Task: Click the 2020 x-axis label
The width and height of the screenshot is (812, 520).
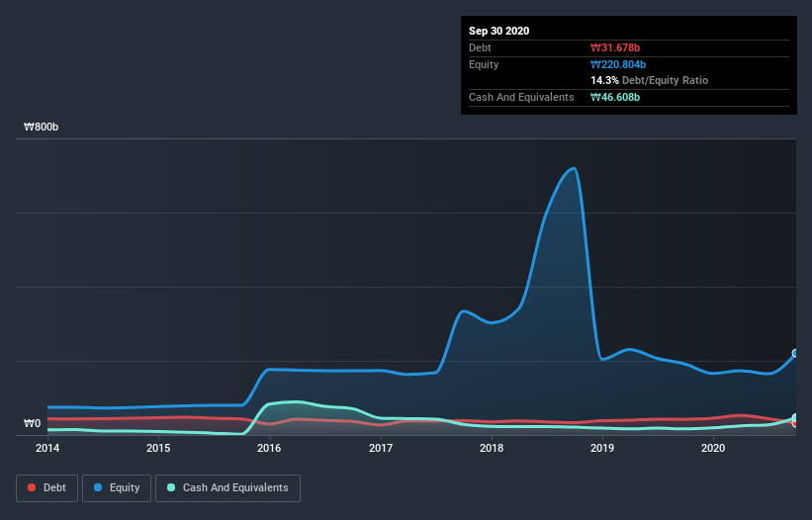Action: [x=713, y=448]
